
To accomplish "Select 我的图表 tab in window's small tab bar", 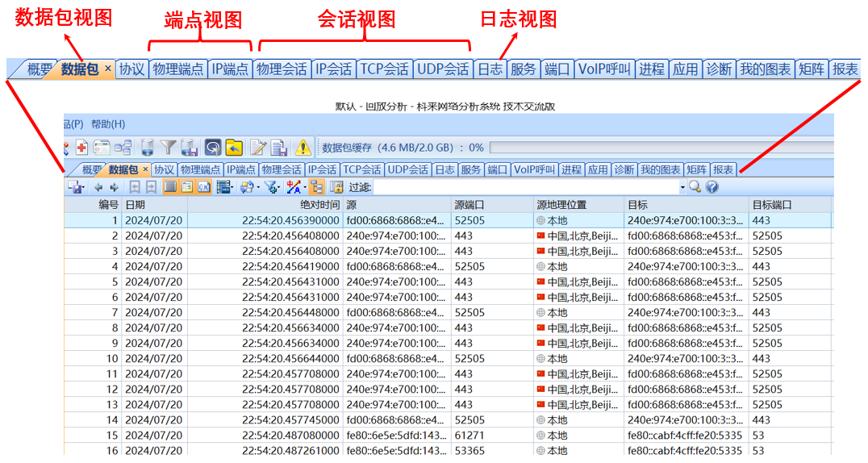I will (x=661, y=169).
